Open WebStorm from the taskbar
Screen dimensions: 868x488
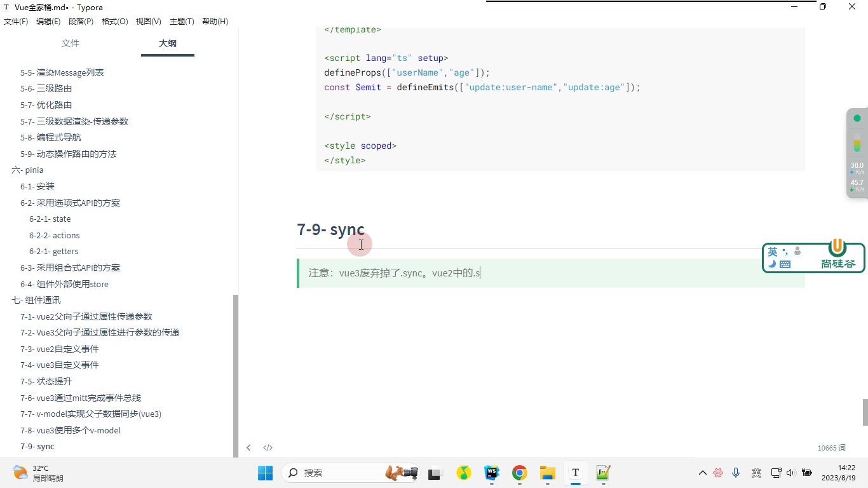492,473
